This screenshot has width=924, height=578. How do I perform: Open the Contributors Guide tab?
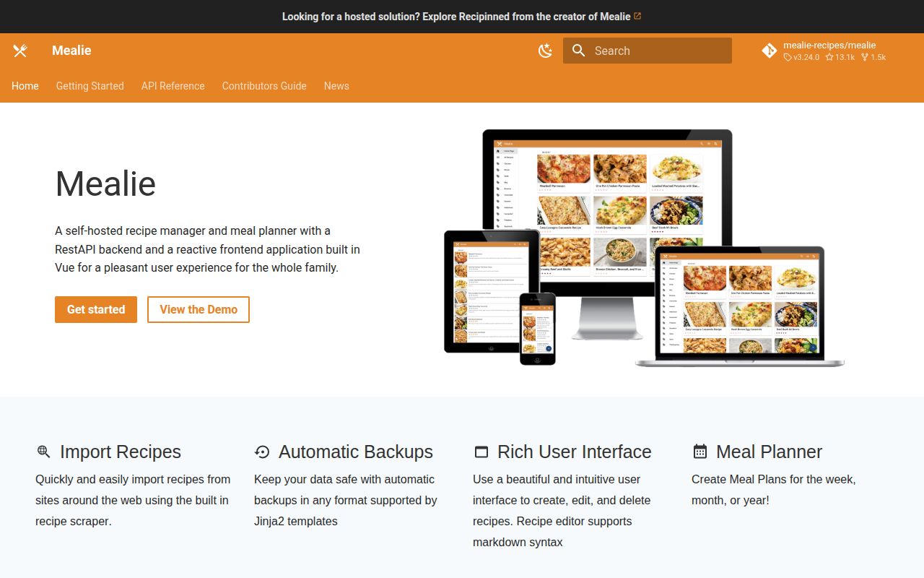(264, 86)
